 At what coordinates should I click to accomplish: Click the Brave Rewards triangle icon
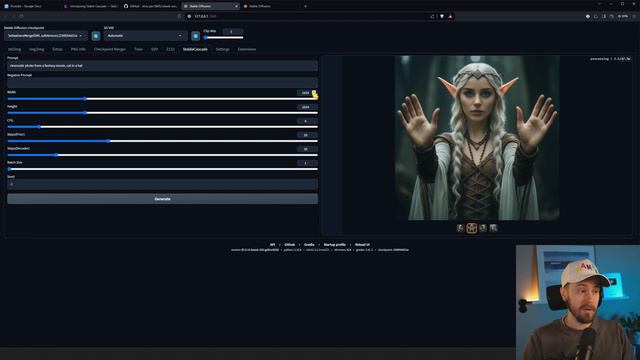point(451,16)
